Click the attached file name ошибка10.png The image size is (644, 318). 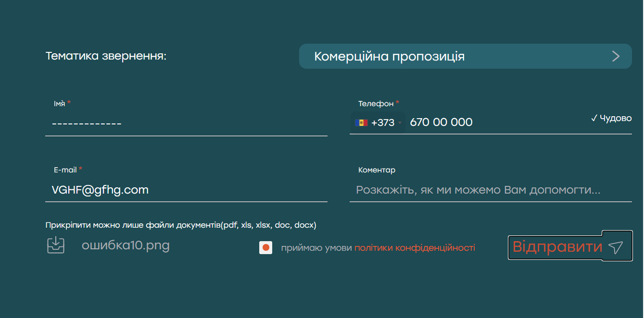[x=126, y=245]
